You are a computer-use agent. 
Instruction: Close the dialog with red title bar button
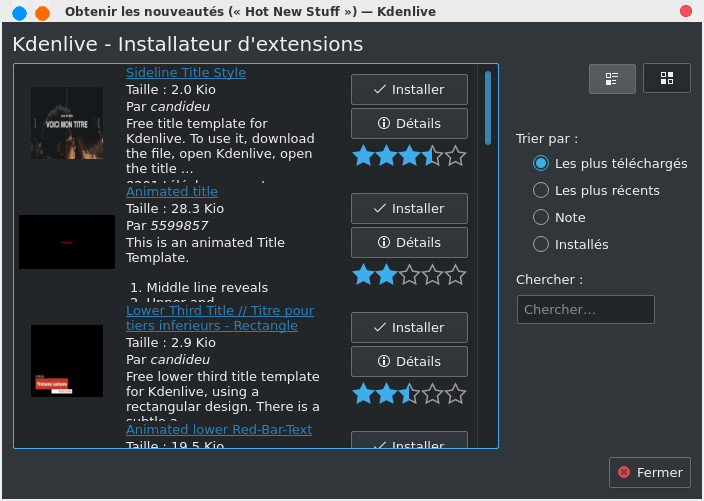[686, 11]
